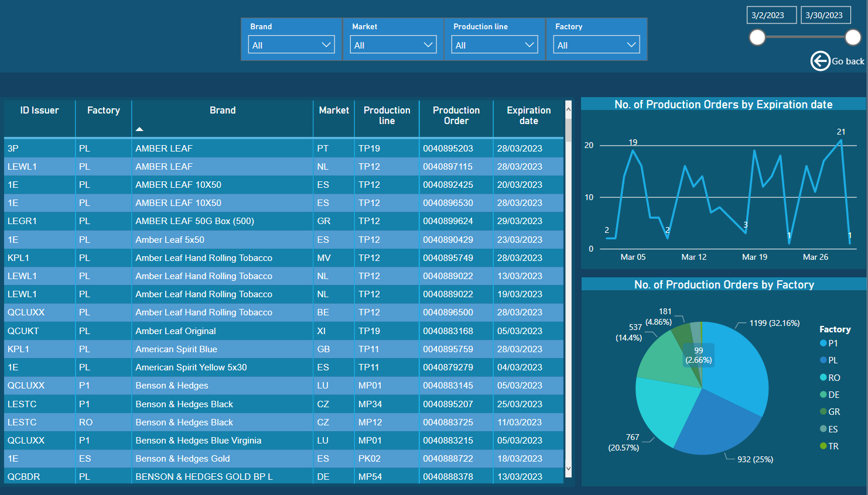Select production order 0040897115 cell
The image size is (868, 495).
coord(456,167)
